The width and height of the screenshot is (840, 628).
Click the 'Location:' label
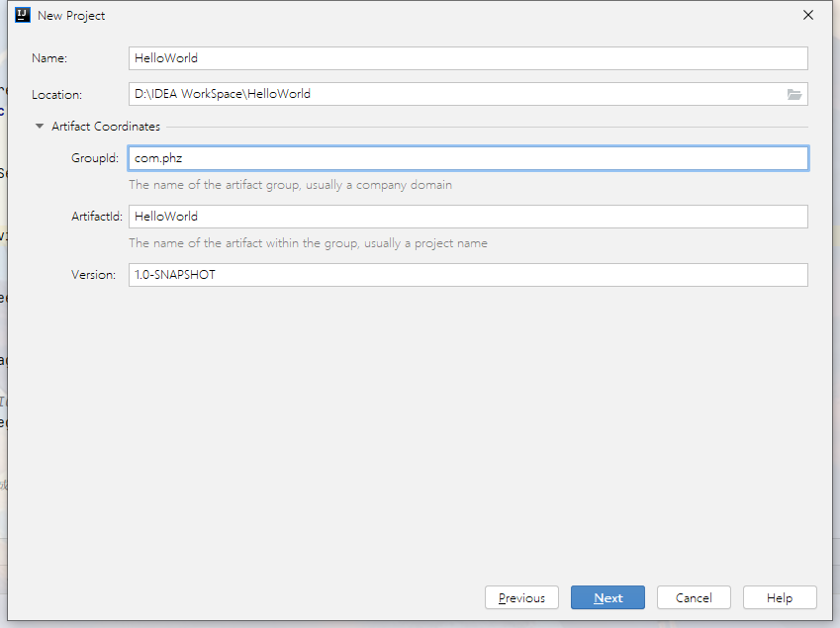tap(56, 95)
